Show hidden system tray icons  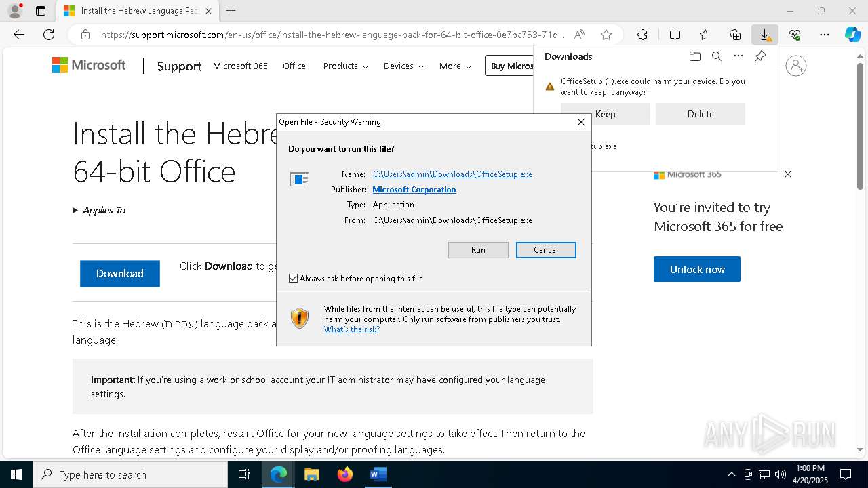point(731,474)
